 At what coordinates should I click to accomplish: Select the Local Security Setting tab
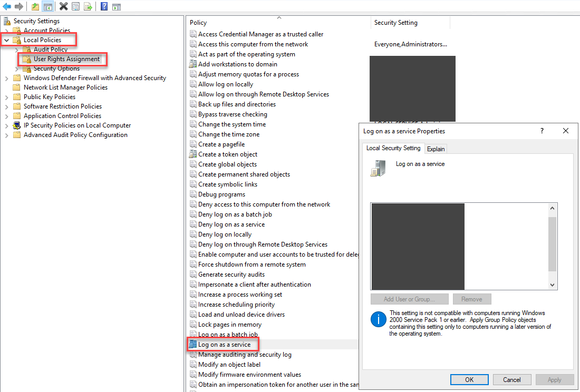pyautogui.click(x=393, y=148)
